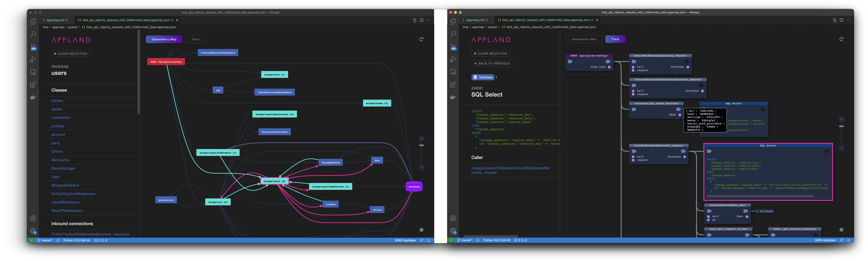Click CLEAR SELECTION in left window

coord(70,54)
